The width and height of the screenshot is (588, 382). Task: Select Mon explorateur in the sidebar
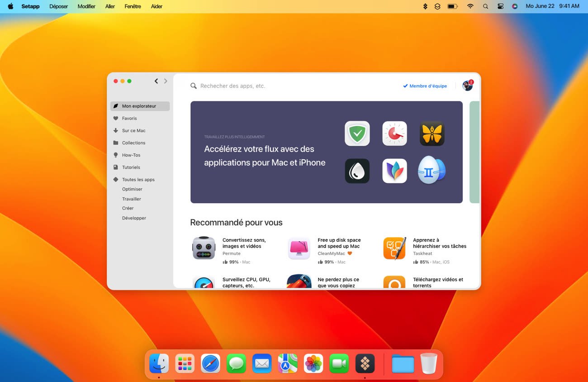[140, 106]
